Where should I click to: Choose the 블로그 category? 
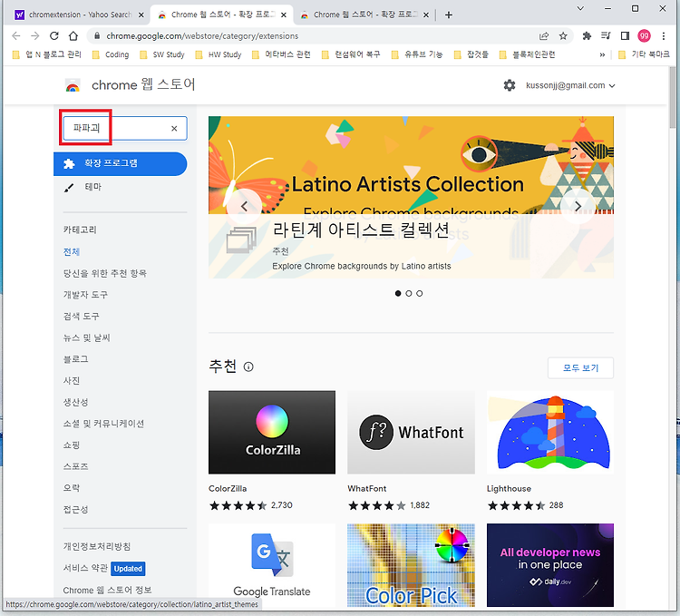pyautogui.click(x=76, y=359)
